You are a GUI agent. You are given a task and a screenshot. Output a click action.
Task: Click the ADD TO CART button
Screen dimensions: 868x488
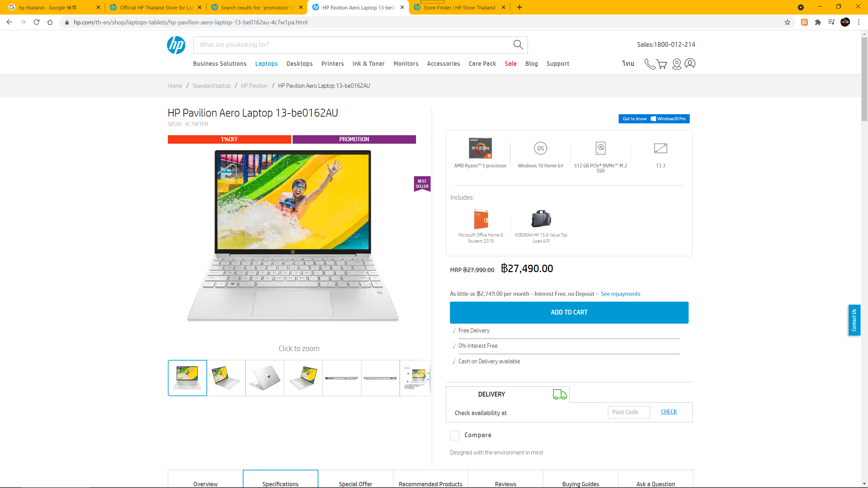[x=569, y=312]
